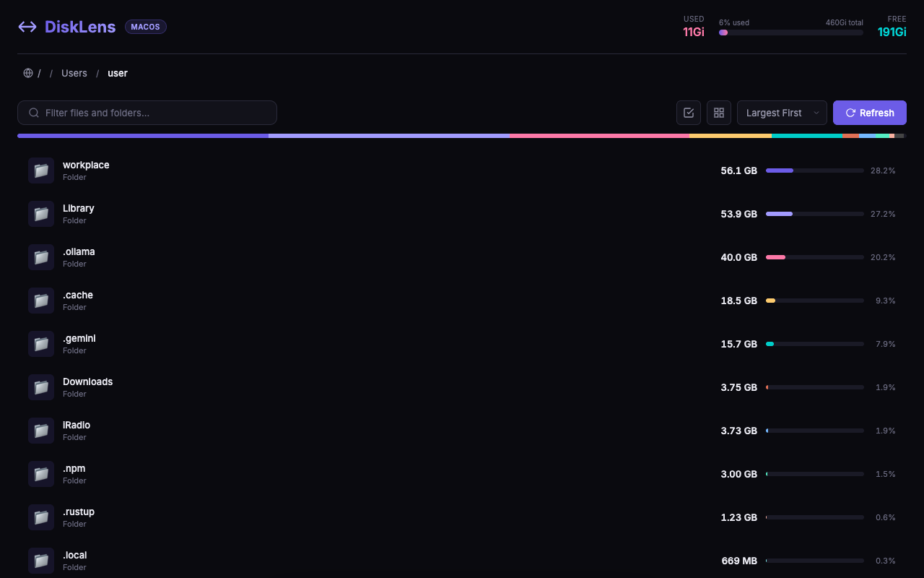The image size is (924, 578).
Task: Click the .ollama folder icon
Action: (41, 257)
